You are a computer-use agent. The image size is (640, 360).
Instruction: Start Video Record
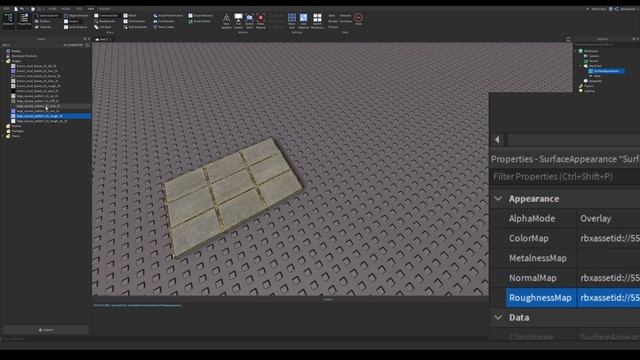click(x=261, y=21)
